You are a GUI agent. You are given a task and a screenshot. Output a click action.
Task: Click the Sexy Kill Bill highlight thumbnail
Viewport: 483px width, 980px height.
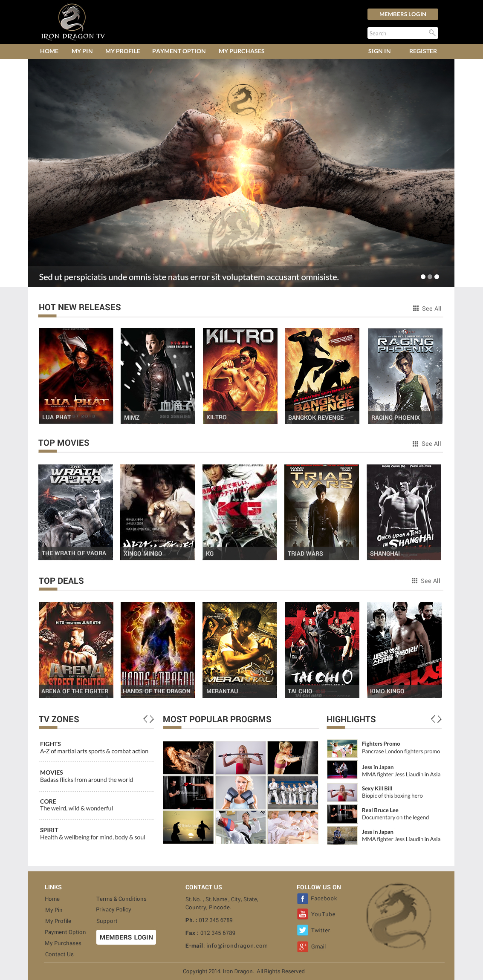click(x=342, y=793)
